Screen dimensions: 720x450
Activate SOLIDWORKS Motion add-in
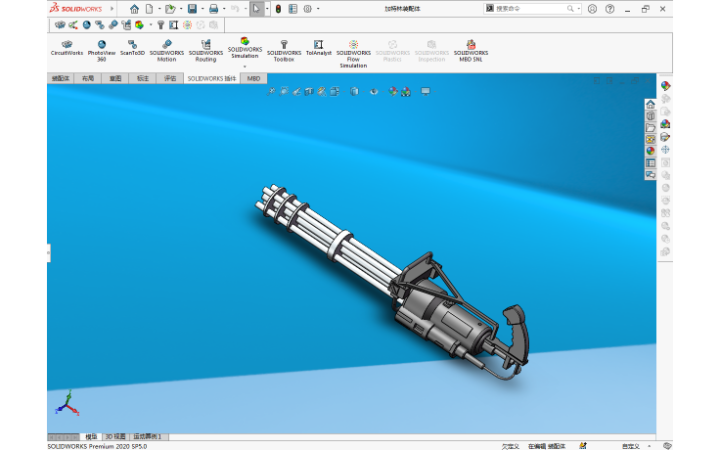(166, 49)
